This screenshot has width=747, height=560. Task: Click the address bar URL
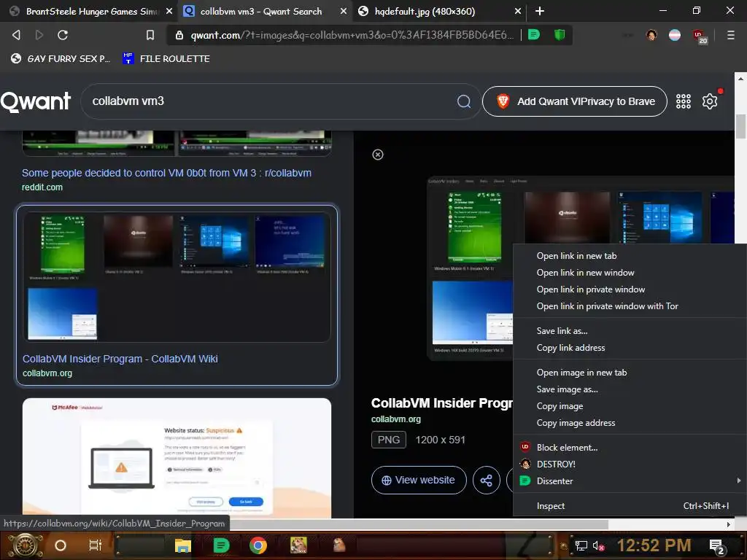[352, 35]
